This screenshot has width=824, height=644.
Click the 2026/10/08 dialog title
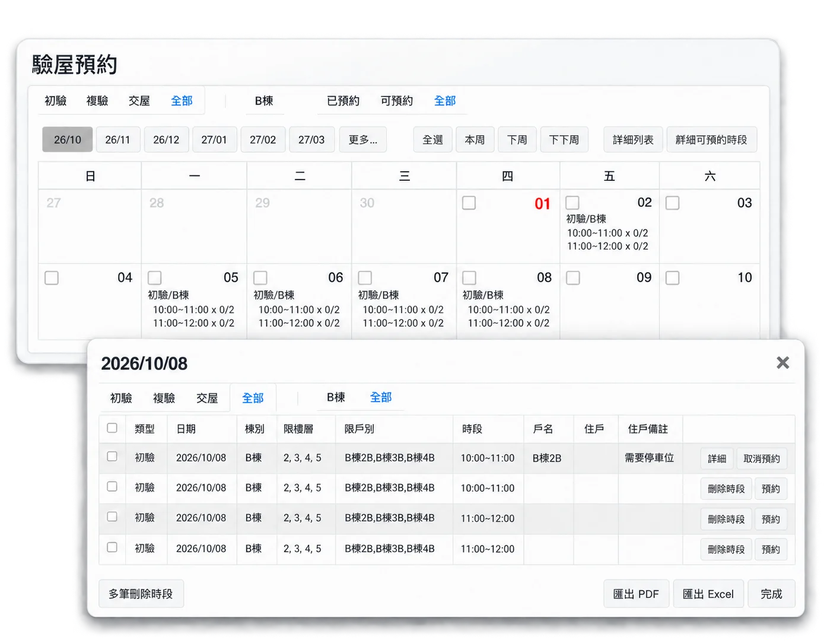[144, 364]
